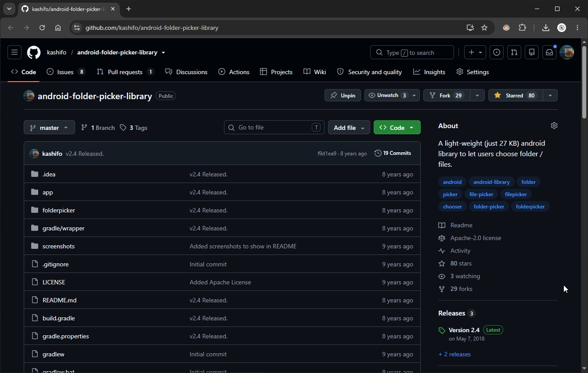View the Insights tab
The width and height of the screenshot is (588, 373).
point(429,72)
